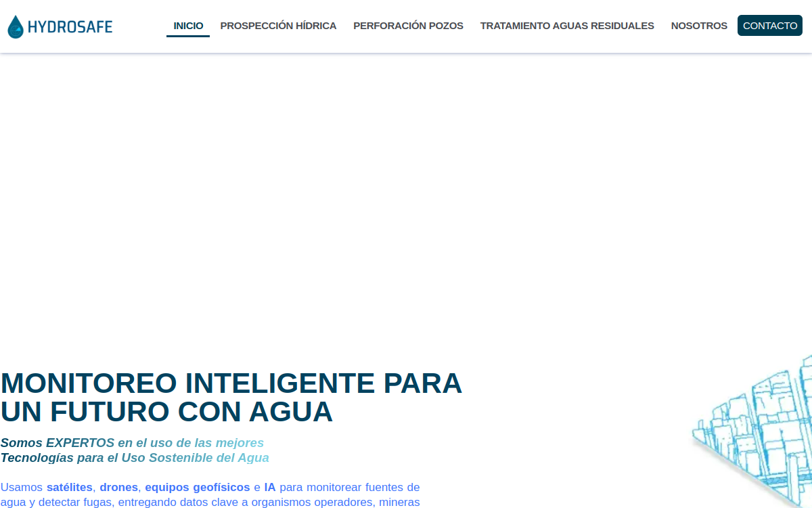This screenshot has height=508, width=812.
Task: Click the Contacto button
Action: [770, 26]
